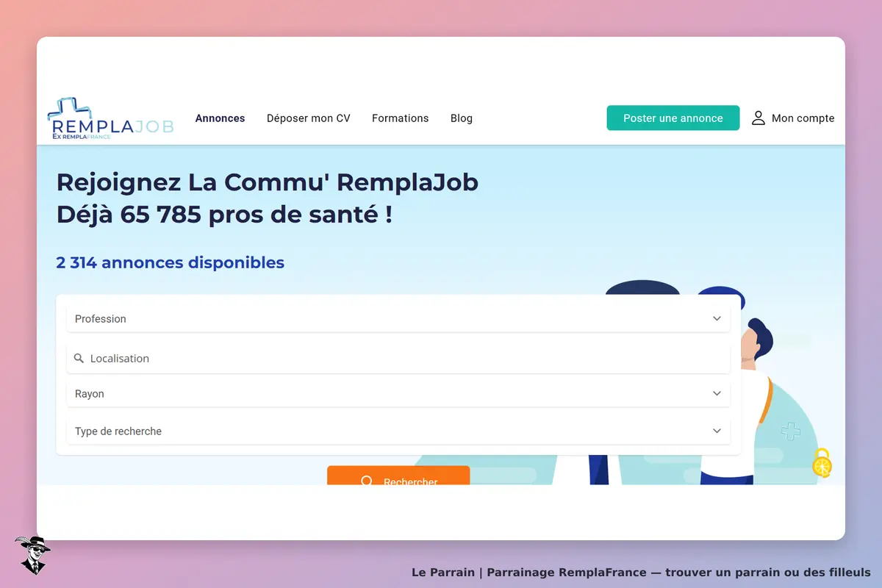882x588 pixels.
Task: Click the Type de recherche chevron
Action: pos(717,431)
